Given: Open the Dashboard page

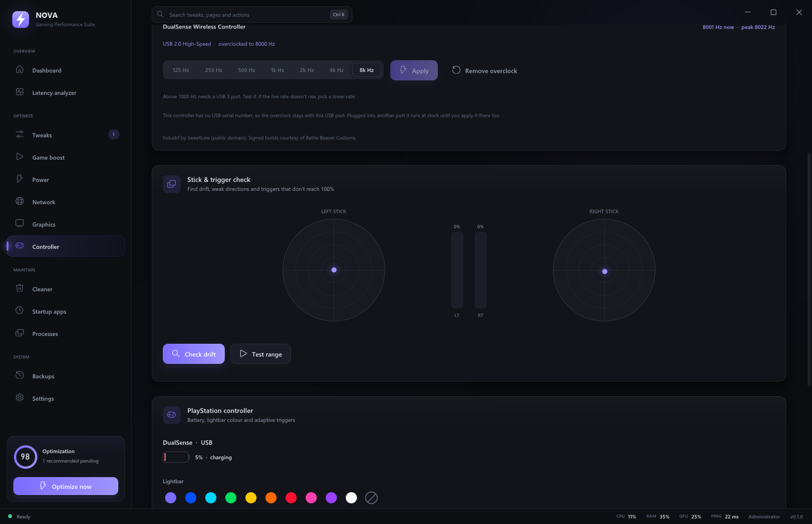Looking at the screenshot, I should [x=66, y=70].
